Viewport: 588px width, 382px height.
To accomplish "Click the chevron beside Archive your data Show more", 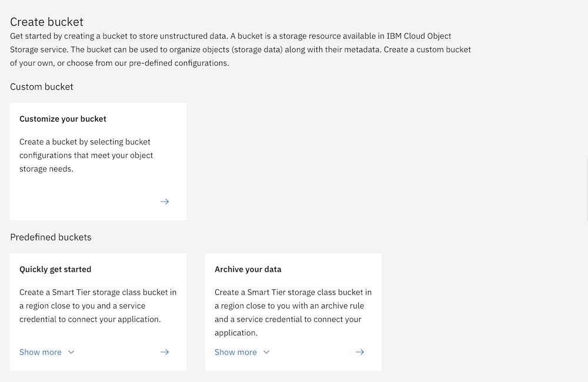I will pos(266,352).
